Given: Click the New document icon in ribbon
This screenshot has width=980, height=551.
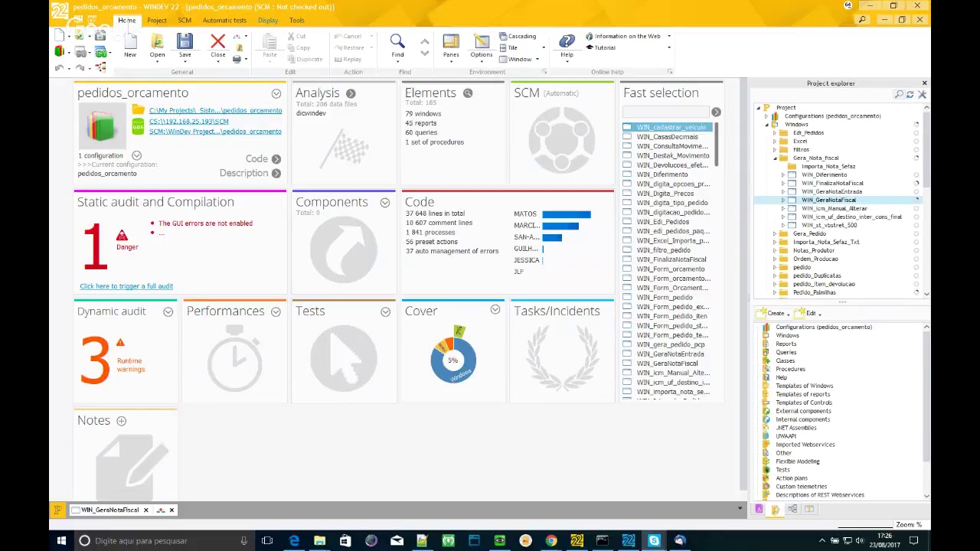Looking at the screenshot, I should click(x=130, y=41).
